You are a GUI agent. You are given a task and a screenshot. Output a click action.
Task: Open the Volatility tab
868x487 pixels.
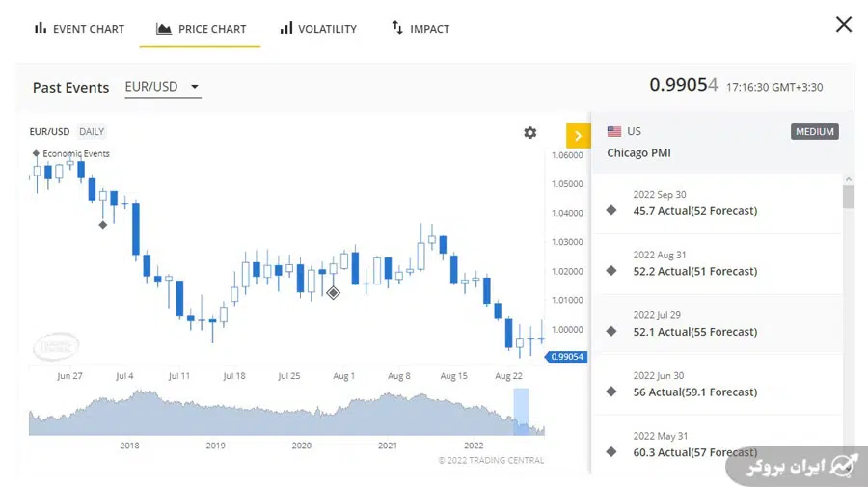pyautogui.click(x=318, y=29)
